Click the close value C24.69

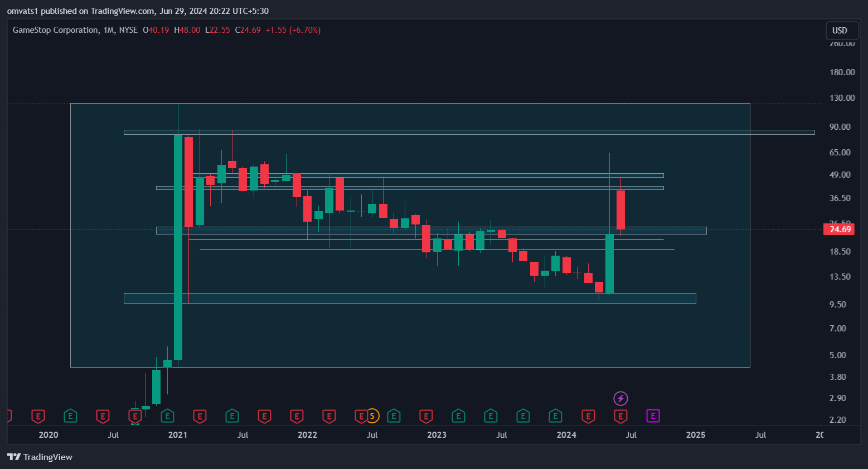pos(248,30)
